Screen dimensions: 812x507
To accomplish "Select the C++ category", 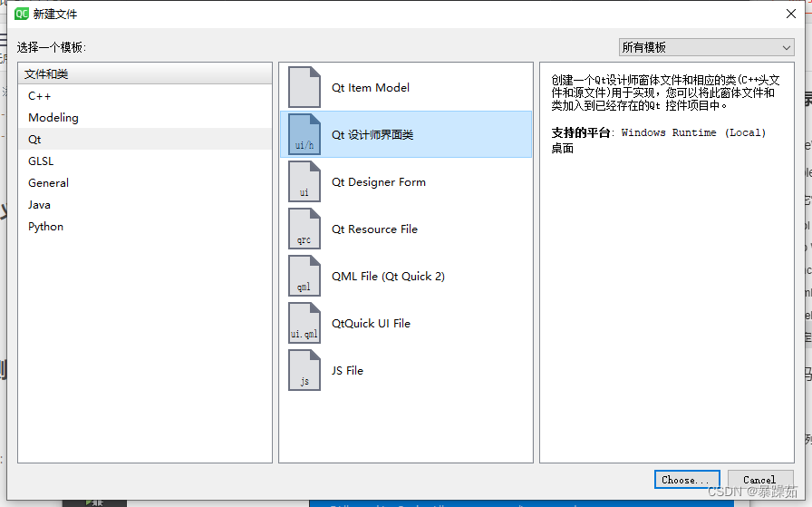I will [145, 96].
